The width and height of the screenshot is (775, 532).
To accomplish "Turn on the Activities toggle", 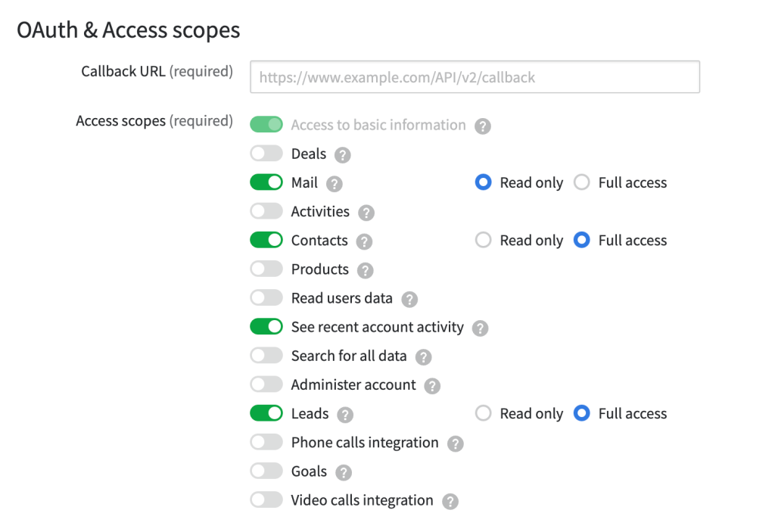I will (x=266, y=212).
